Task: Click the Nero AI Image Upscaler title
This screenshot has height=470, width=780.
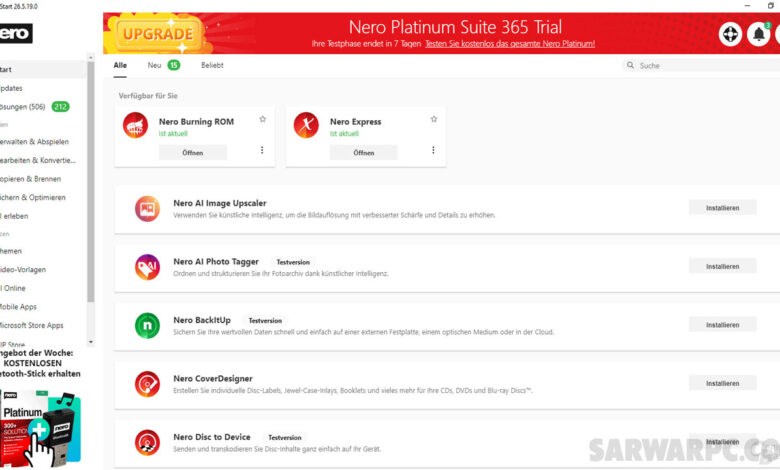Action: (219, 203)
